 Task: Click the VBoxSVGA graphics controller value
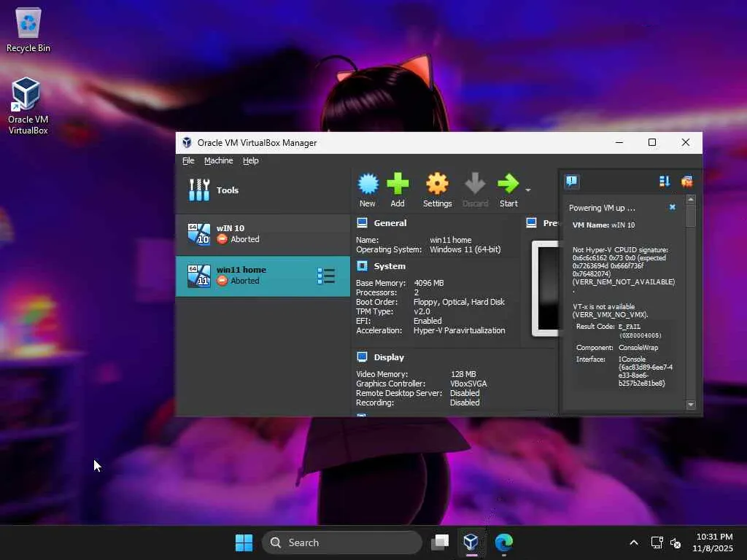468,384
